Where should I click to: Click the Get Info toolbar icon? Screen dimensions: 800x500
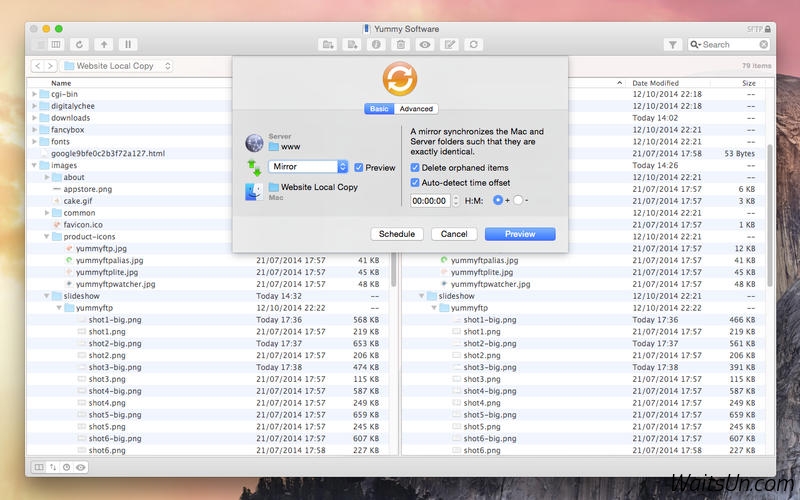click(377, 45)
